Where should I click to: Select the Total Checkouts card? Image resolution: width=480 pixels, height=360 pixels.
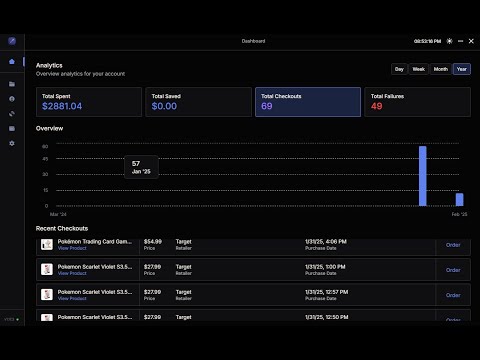(x=308, y=102)
